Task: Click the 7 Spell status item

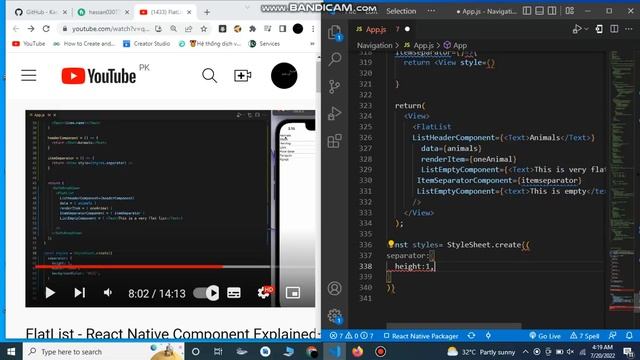Action: [584, 336]
